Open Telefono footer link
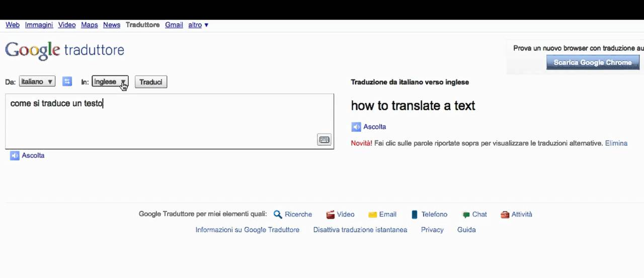644x278 pixels. 434,215
